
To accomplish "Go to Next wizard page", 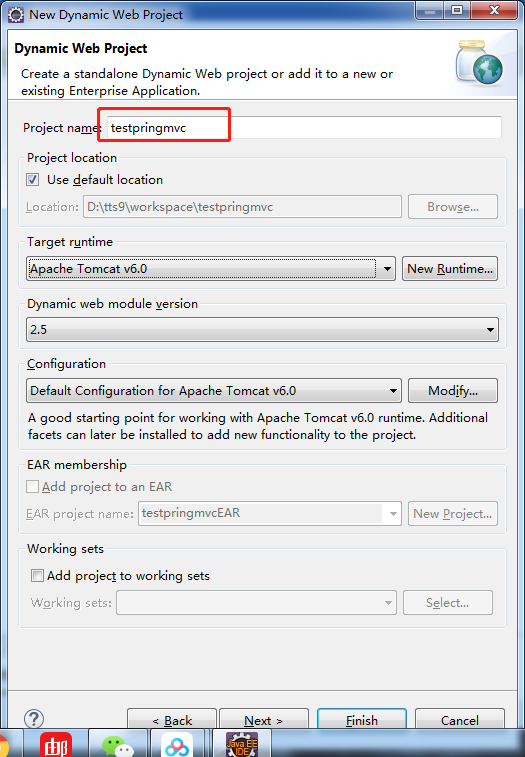I will click(x=264, y=719).
